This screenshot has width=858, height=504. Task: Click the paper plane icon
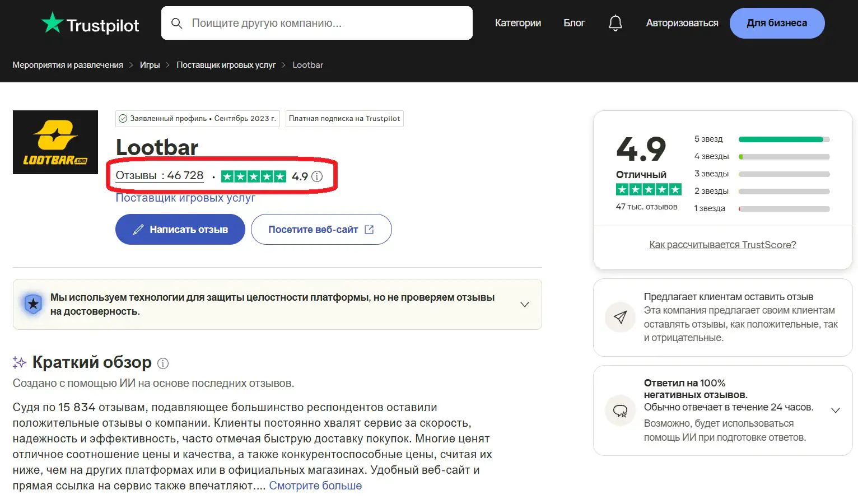620,317
